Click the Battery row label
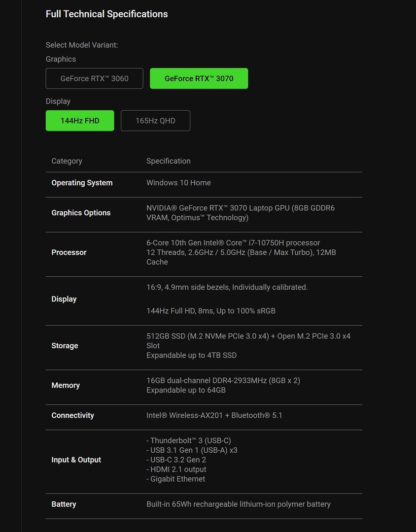416x532 pixels. click(64, 504)
